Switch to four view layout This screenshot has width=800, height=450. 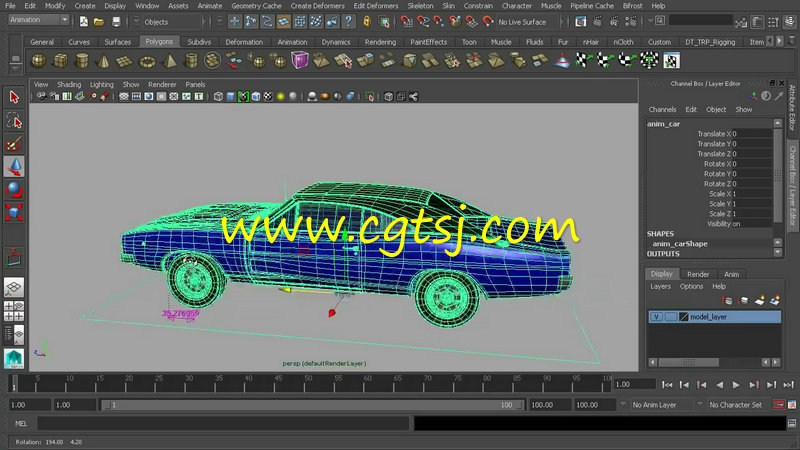point(14,311)
